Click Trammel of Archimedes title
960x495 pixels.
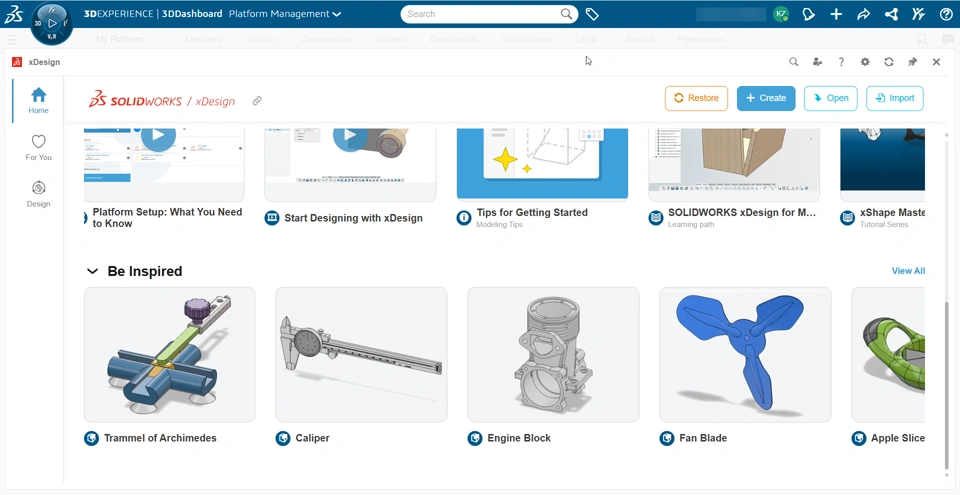pos(160,439)
